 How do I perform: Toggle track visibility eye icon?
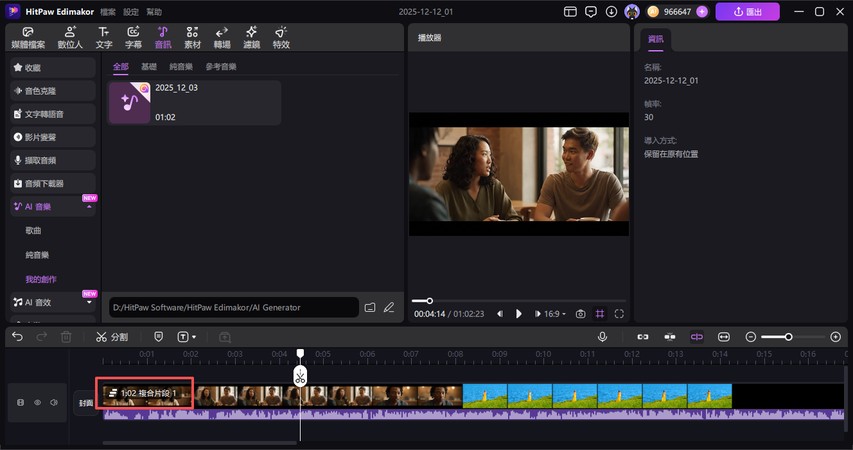click(38, 403)
